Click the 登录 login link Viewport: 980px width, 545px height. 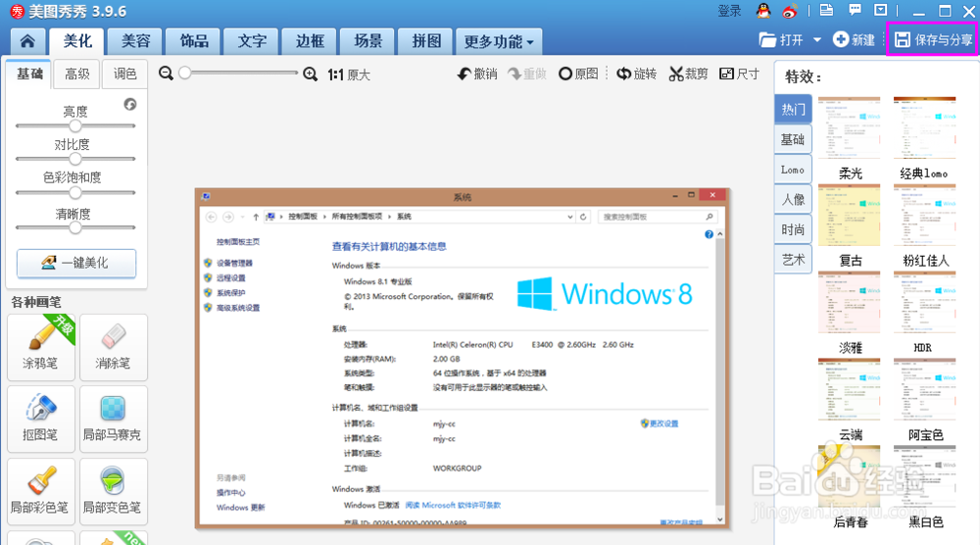(729, 11)
